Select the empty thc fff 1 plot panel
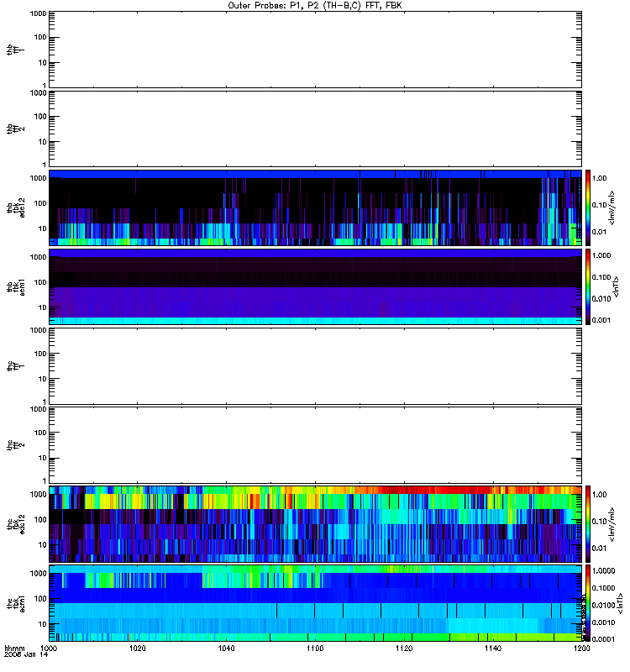 point(315,366)
